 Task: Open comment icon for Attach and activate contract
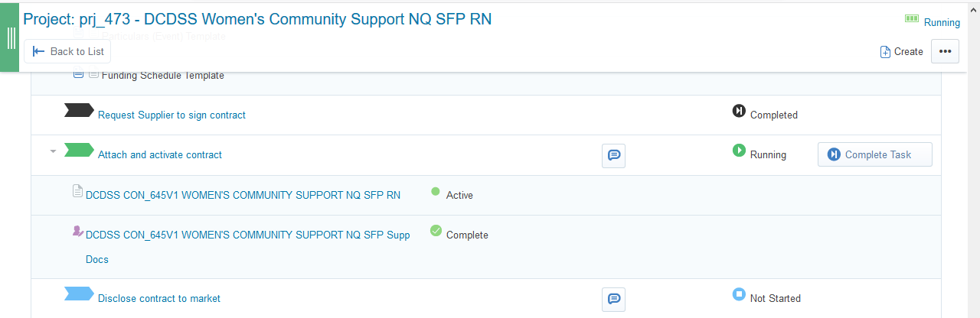pyautogui.click(x=613, y=155)
